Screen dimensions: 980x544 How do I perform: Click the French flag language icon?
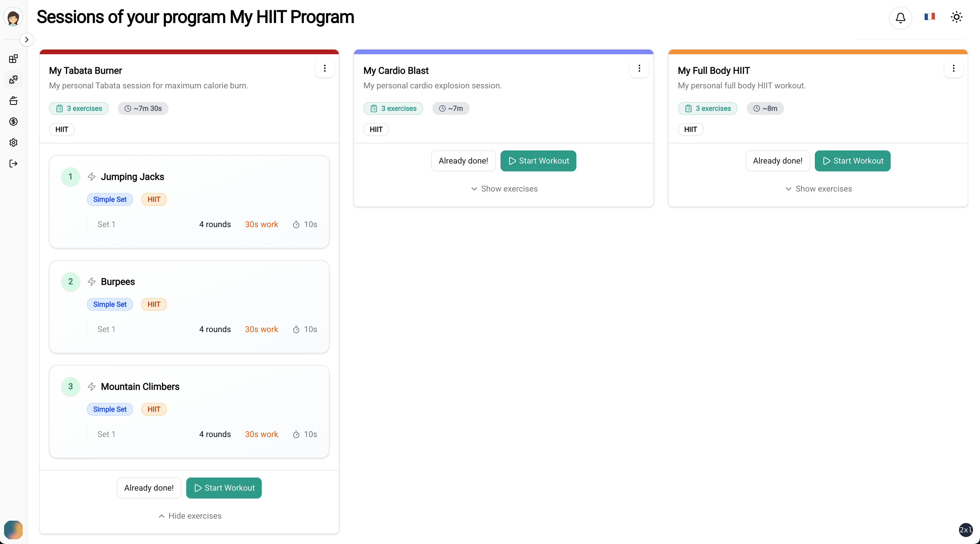tap(930, 17)
